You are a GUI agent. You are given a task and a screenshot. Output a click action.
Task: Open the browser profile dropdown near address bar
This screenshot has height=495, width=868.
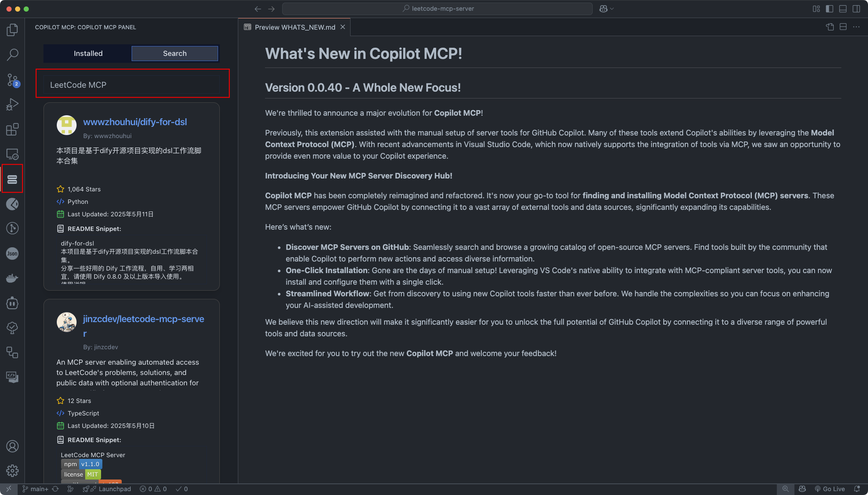click(606, 9)
